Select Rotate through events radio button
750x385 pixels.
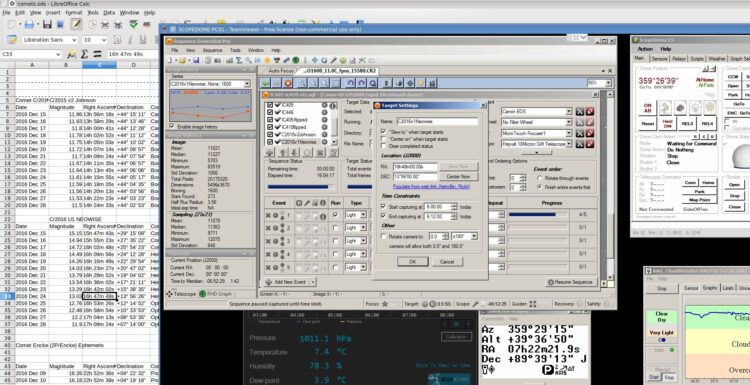[540, 178]
